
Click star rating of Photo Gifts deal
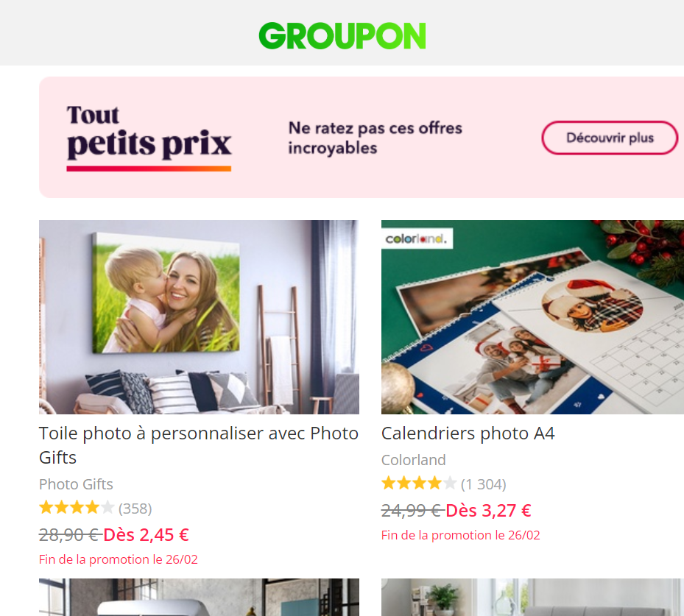(x=77, y=508)
